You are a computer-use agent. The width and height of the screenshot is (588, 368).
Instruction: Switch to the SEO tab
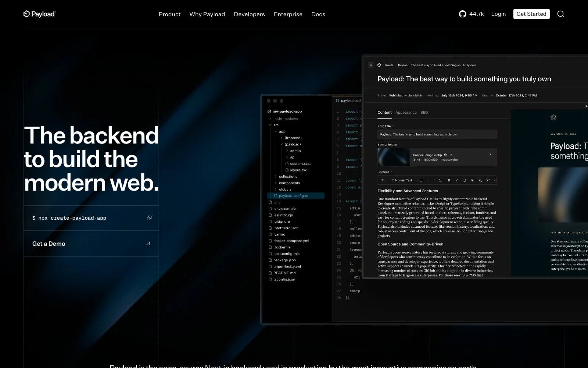[424, 113]
